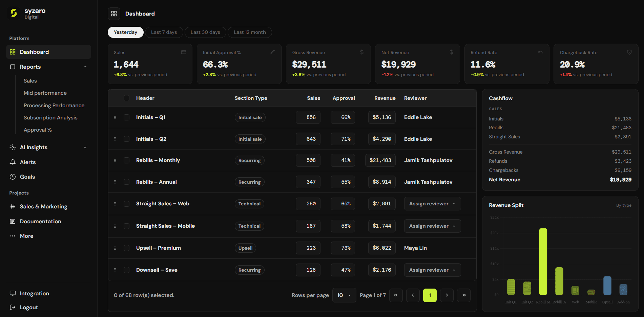Check the Initials – Q2 row checkbox

(126, 139)
